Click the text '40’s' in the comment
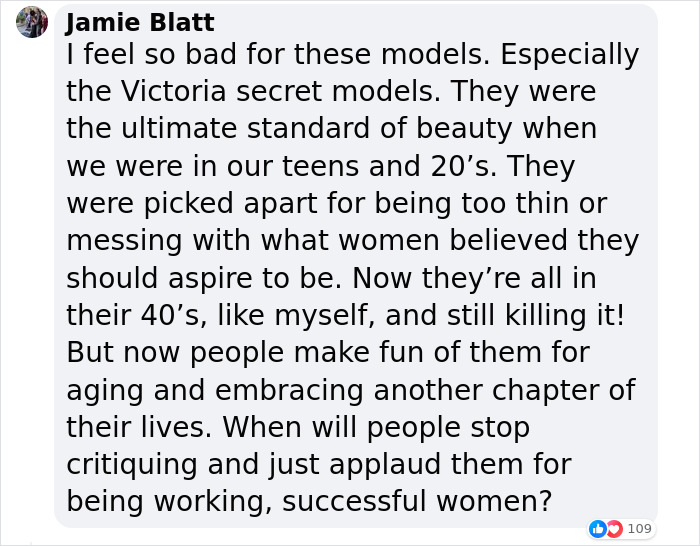The height and width of the screenshot is (546, 700). 171,315
